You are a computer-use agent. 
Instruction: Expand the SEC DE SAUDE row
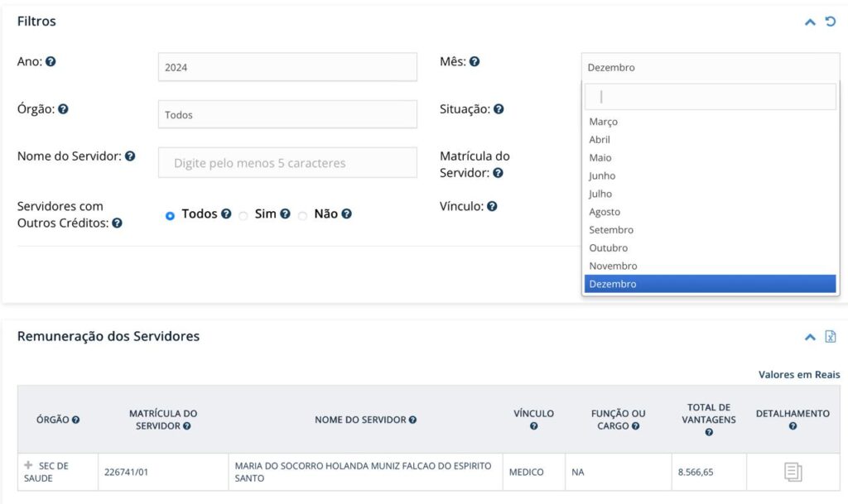click(29, 466)
